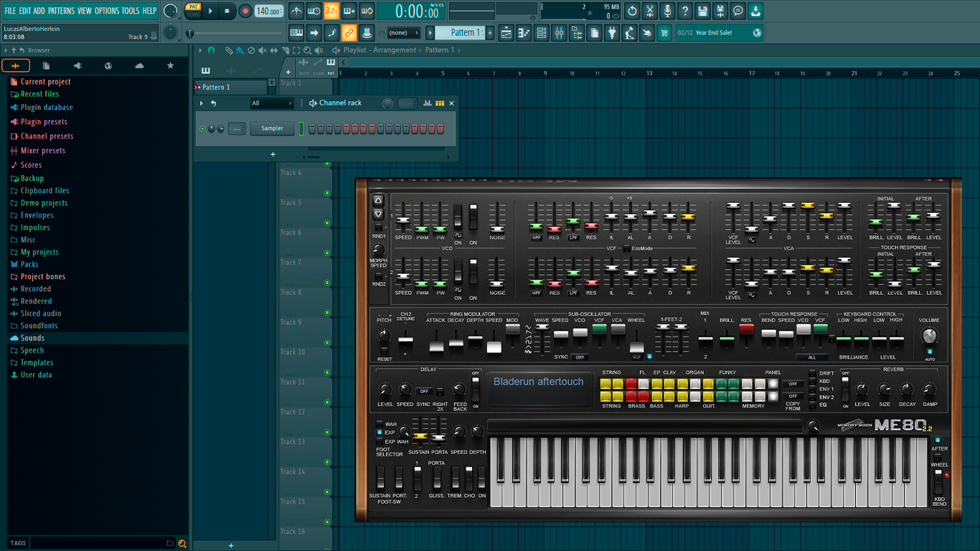Toggle PAT/SONG mode switch
This screenshot has height=551, width=980.
pyautogui.click(x=193, y=11)
